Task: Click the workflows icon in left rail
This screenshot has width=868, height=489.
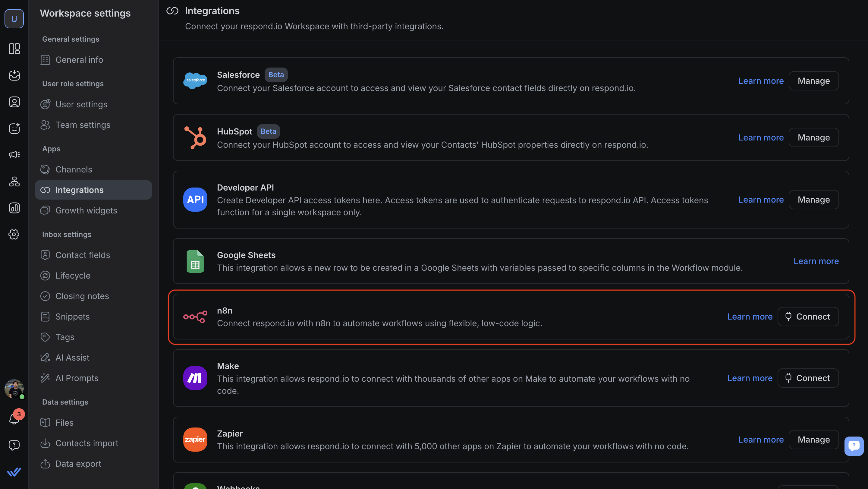Action: click(14, 182)
